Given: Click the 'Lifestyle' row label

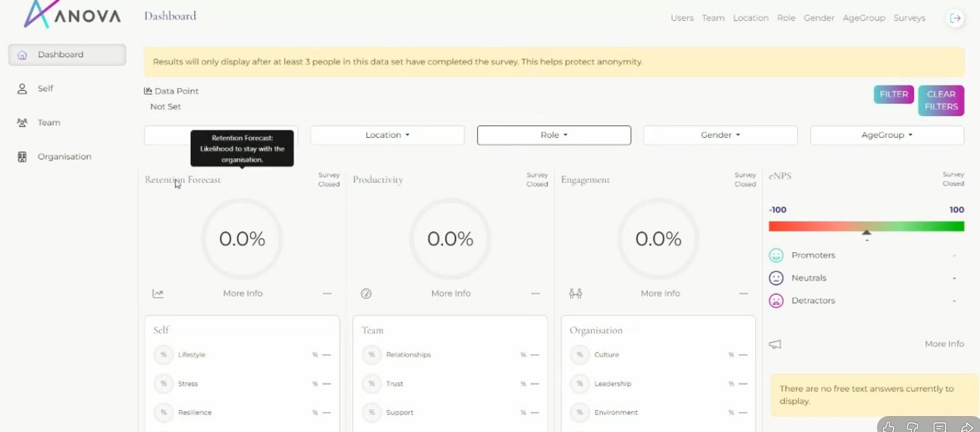Looking at the screenshot, I should click(x=192, y=355).
